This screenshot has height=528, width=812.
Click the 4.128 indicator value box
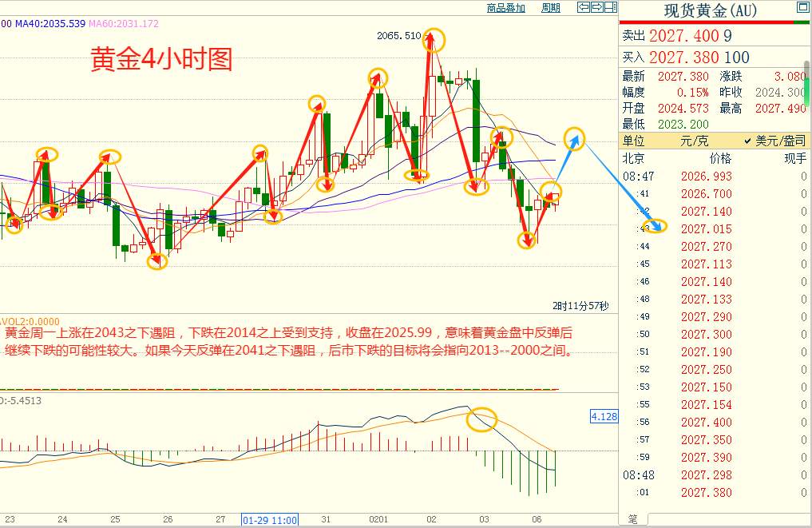(x=604, y=416)
